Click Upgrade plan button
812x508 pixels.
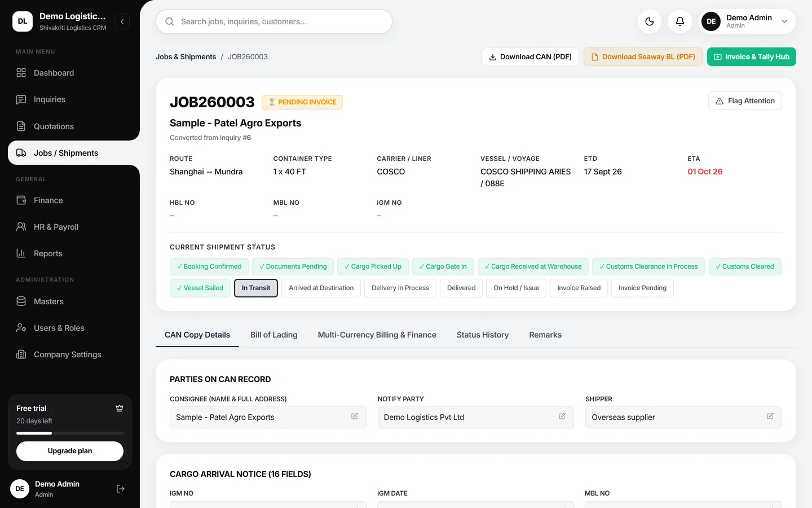pos(70,451)
